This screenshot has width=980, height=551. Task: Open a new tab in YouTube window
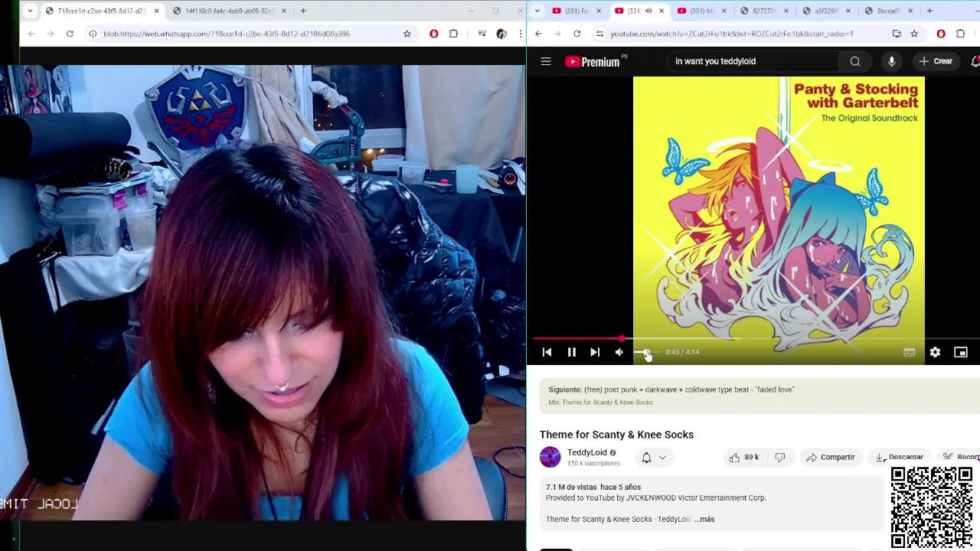(929, 11)
